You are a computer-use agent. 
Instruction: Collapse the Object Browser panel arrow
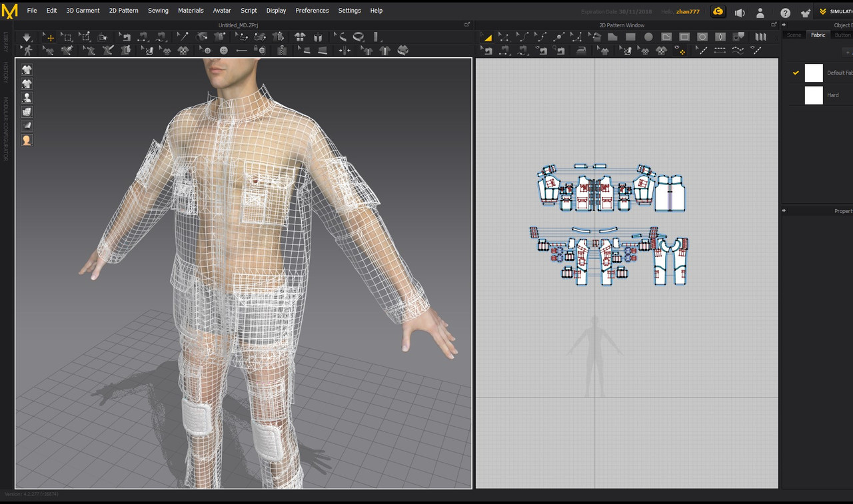click(784, 25)
